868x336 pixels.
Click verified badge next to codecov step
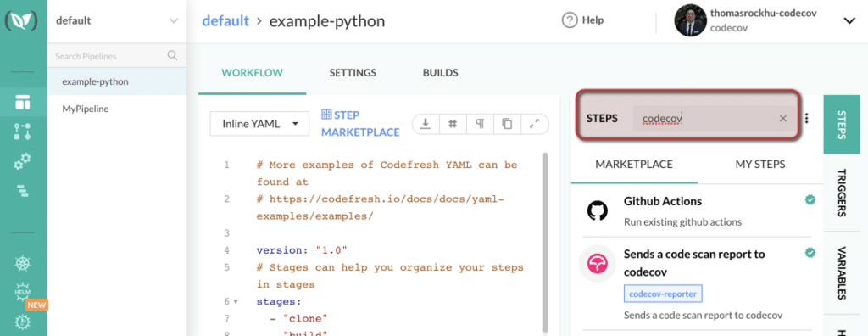[x=810, y=254]
